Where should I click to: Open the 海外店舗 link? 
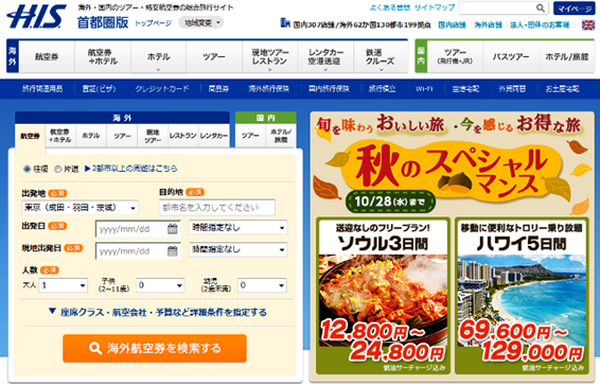pos(488,25)
